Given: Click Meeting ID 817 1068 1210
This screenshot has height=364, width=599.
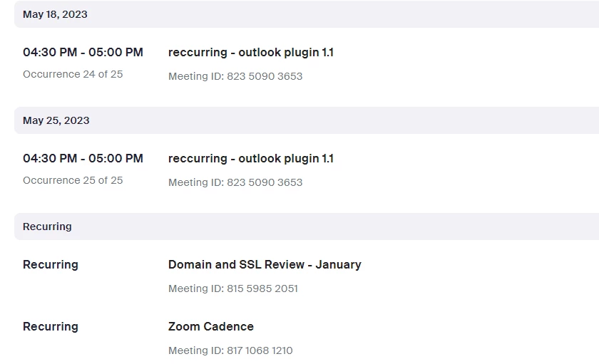Looking at the screenshot, I should pyautogui.click(x=230, y=350).
